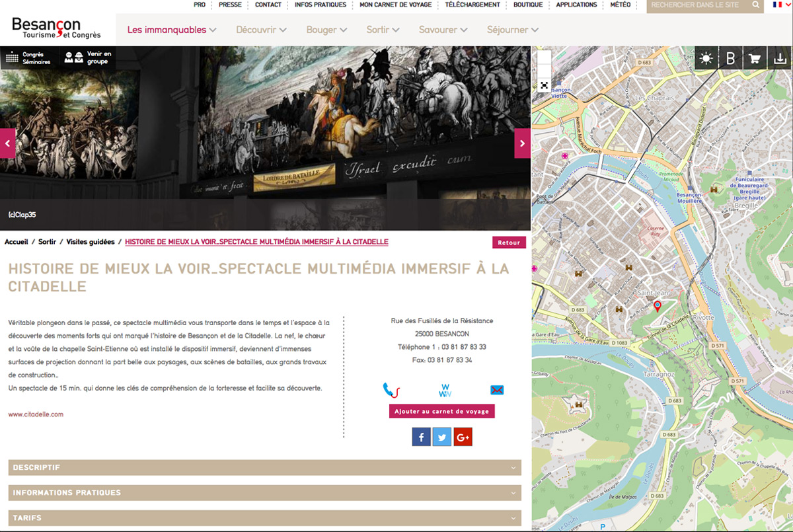Click the blue telephone icon

pyautogui.click(x=391, y=390)
